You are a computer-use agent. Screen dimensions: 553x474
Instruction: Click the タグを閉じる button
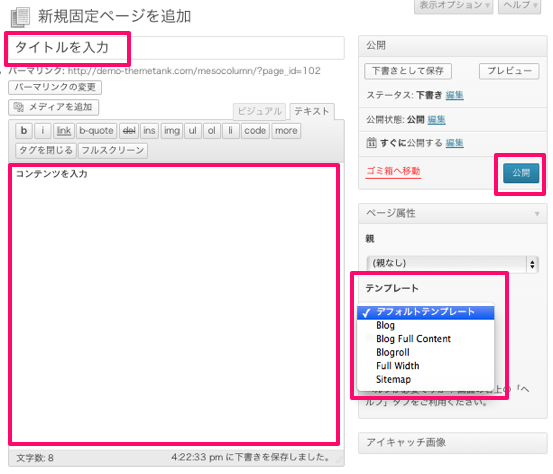click(x=46, y=151)
